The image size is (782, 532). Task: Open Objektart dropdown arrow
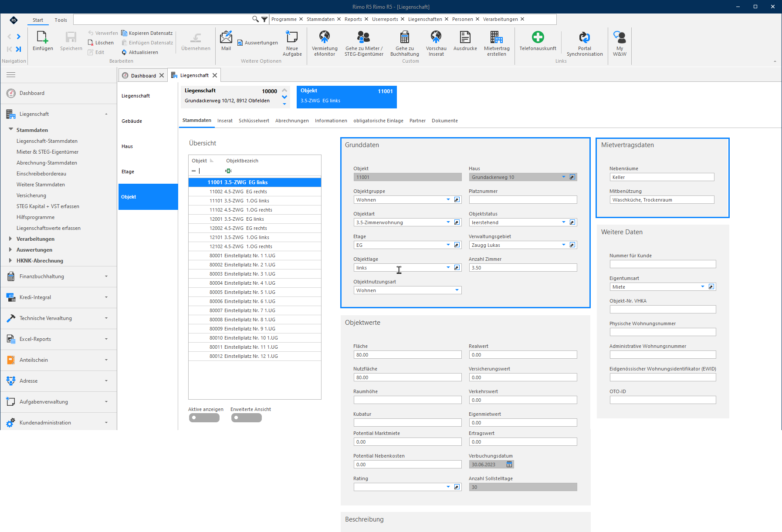(x=448, y=222)
